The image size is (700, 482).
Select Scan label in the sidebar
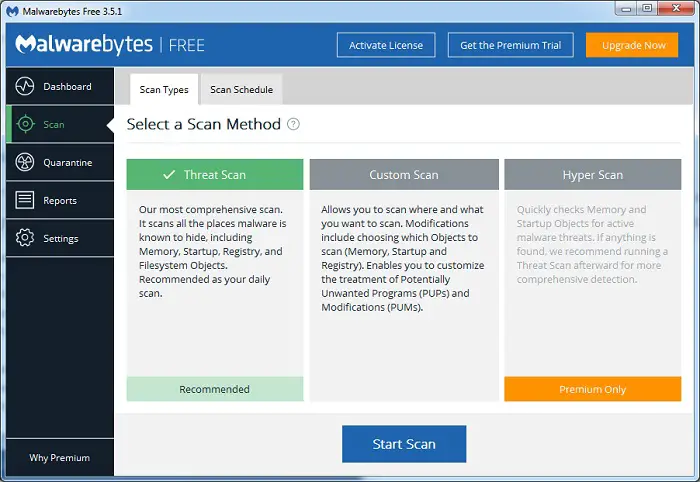pos(54,125)
